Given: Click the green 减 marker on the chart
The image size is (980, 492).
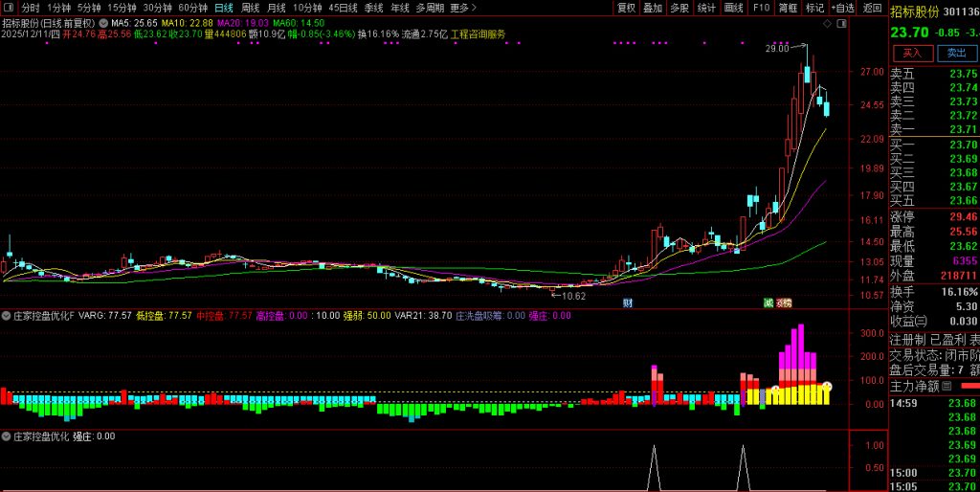Looking at the screenshot, I should [768, 303].
